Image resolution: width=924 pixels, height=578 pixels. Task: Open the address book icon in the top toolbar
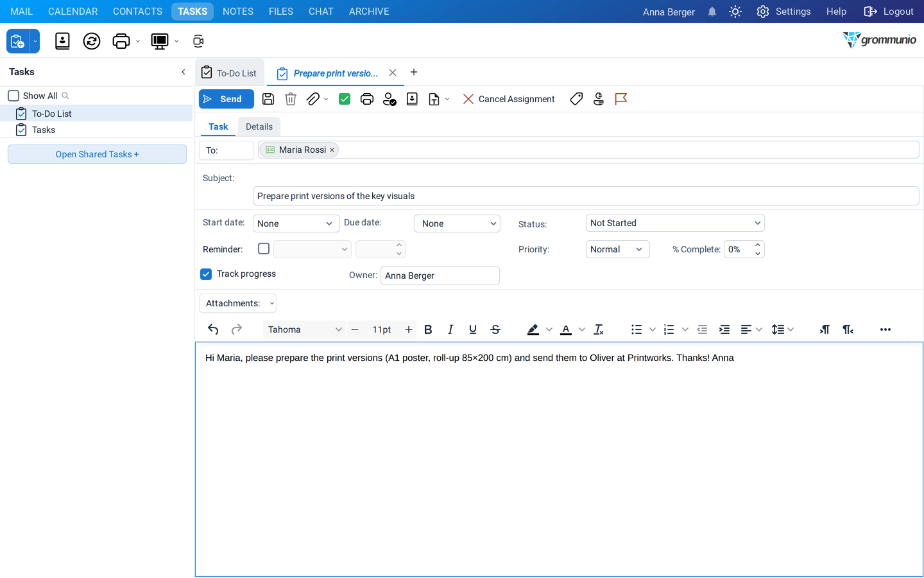pos(62,41)
